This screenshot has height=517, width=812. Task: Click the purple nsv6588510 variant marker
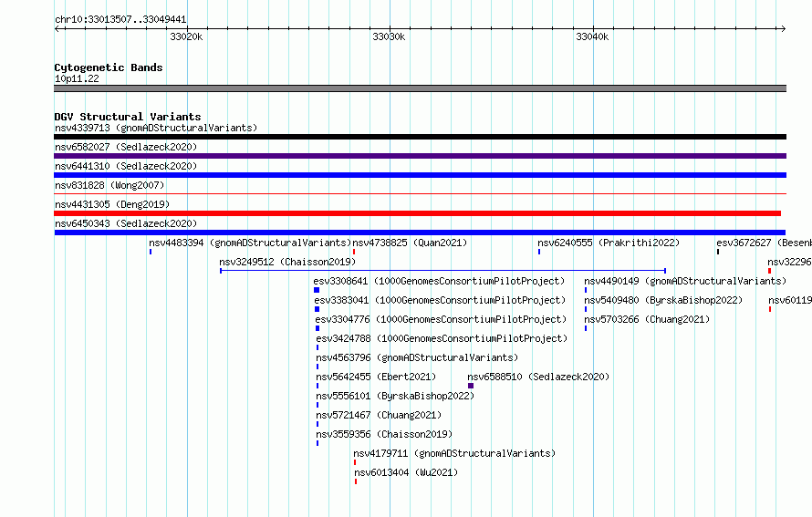[x=471, y=386]
